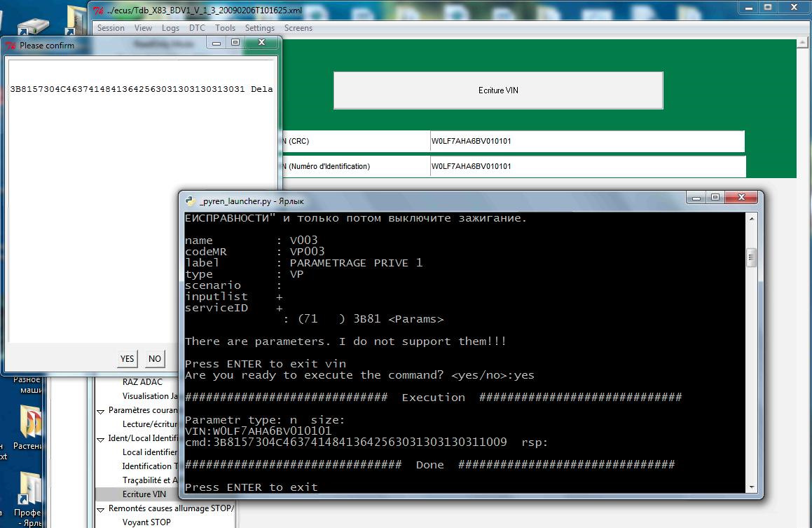Collapse the Remontés causes allumage STOP group
812x528 pixels.
point(102,508)
